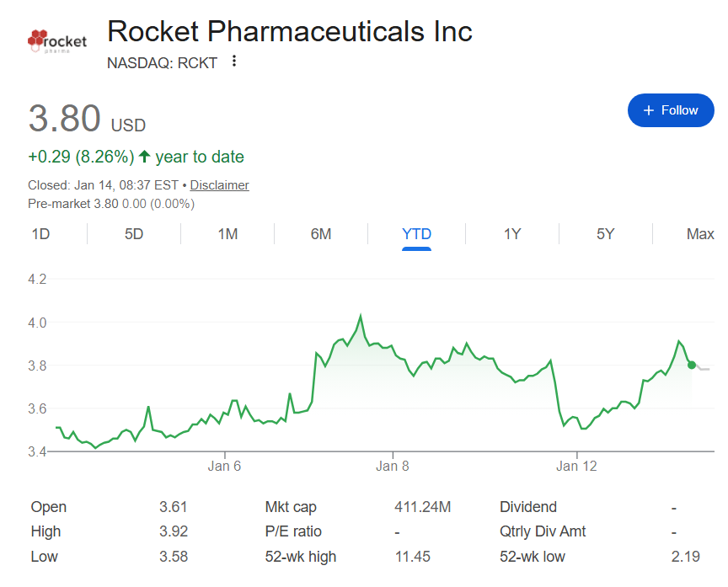The width and height of the screenshot is (728, 587).
Task: Click the Jan 6 date axis label
Action: tap(224, 466)
